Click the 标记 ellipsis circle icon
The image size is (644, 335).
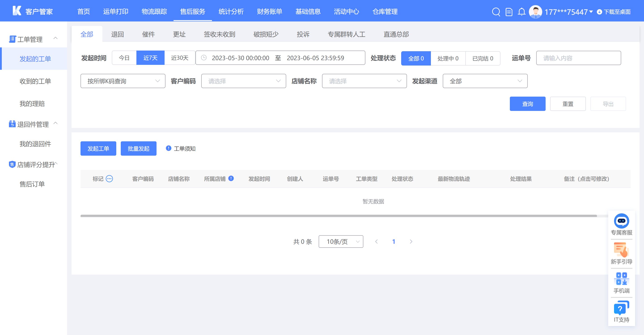(109, 179)
